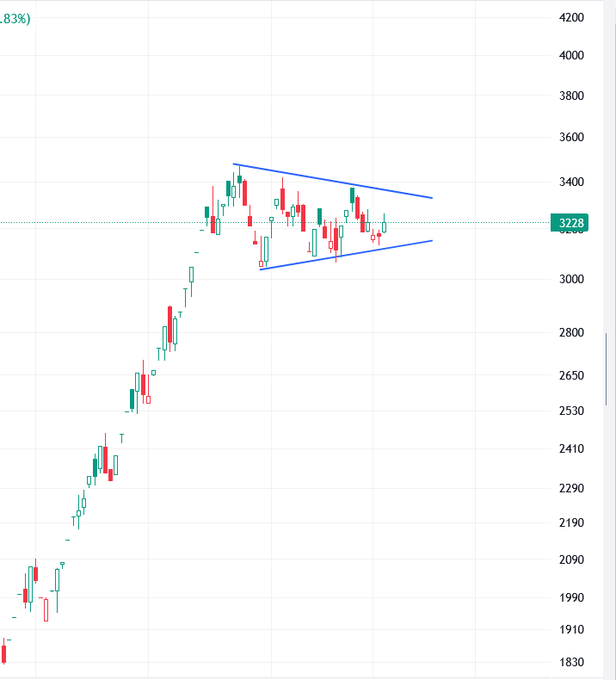This screenshot has width=616, height=680.
Task: Click the 4200 price axis label
Action: pos(571,17)
